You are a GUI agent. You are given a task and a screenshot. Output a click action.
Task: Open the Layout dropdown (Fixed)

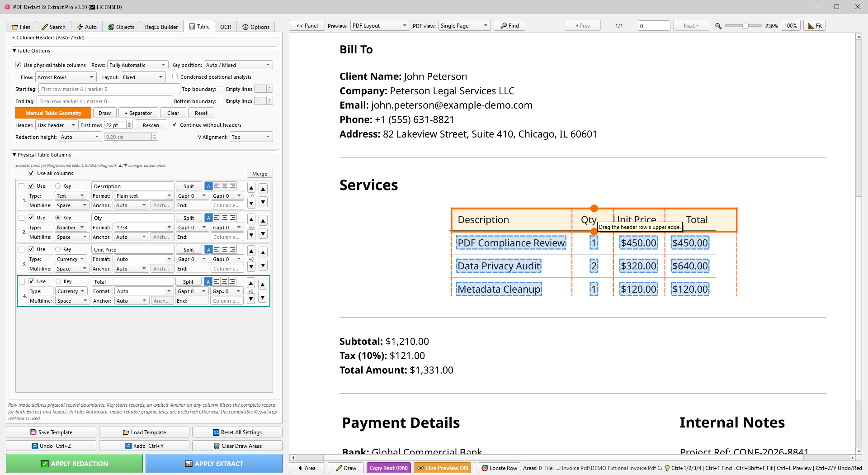143,77
